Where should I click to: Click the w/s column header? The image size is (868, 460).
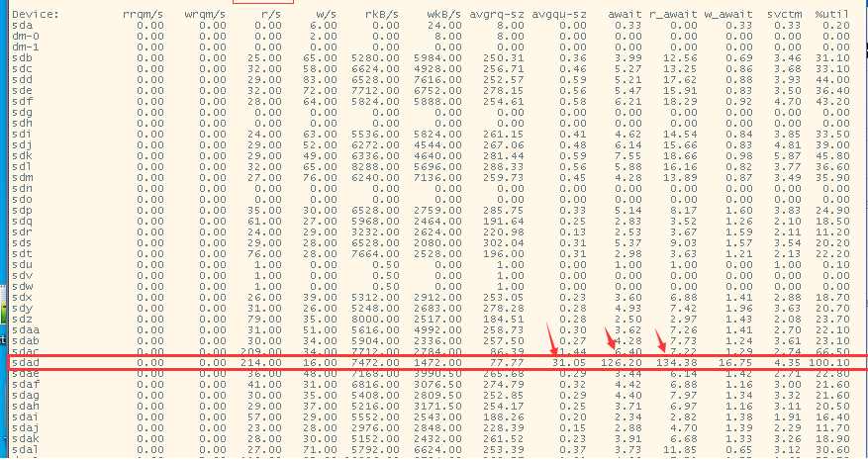[325, 15]
